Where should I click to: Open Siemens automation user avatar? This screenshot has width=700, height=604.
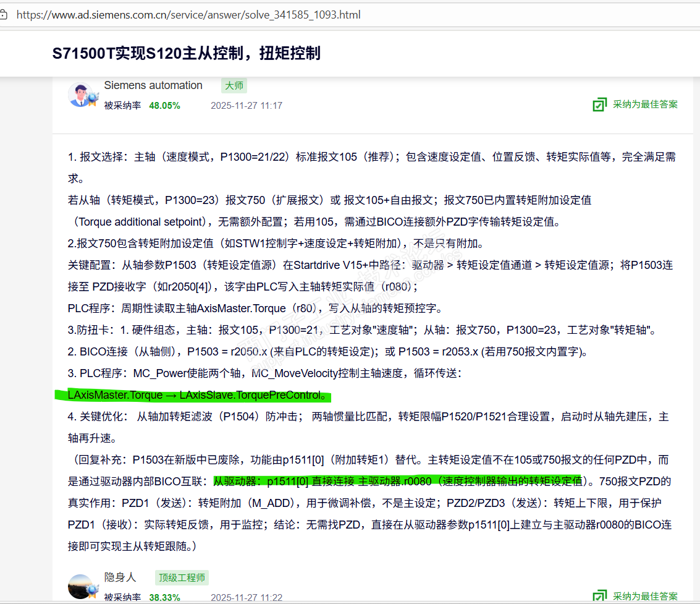coord(82,95)
